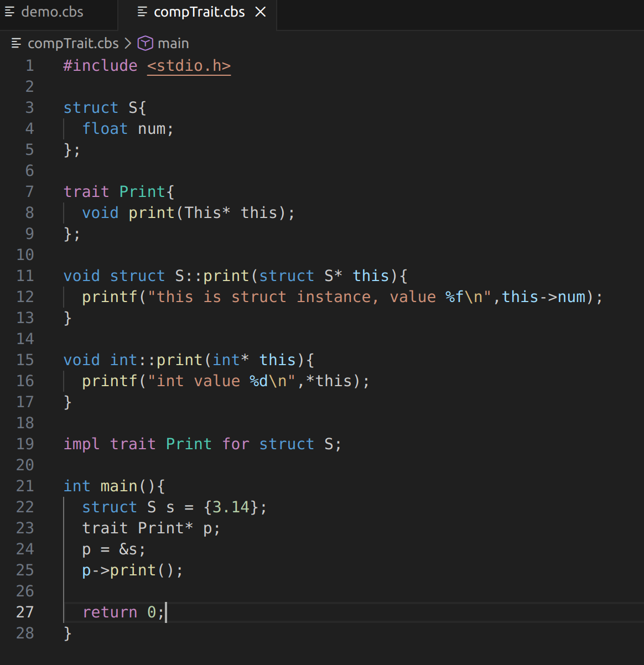
Task: Close the compTrait.cbs tab
Action: click(x=261, y=12)
